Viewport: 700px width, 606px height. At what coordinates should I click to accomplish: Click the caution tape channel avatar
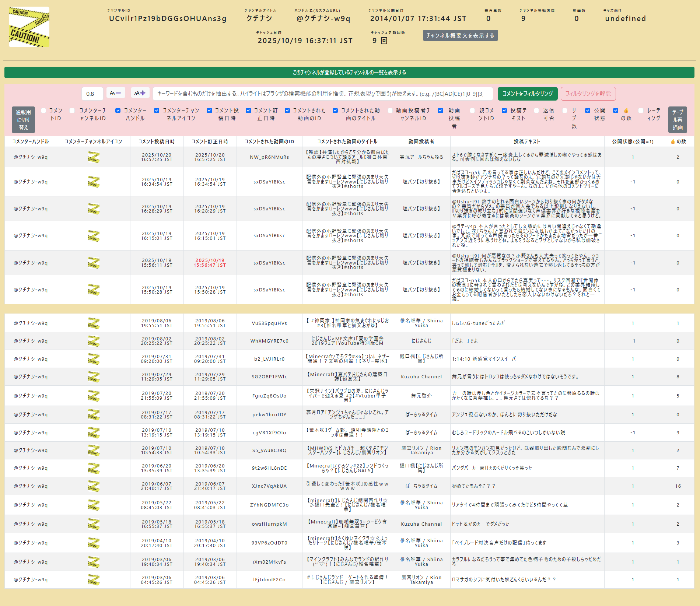tap(29, 27)
